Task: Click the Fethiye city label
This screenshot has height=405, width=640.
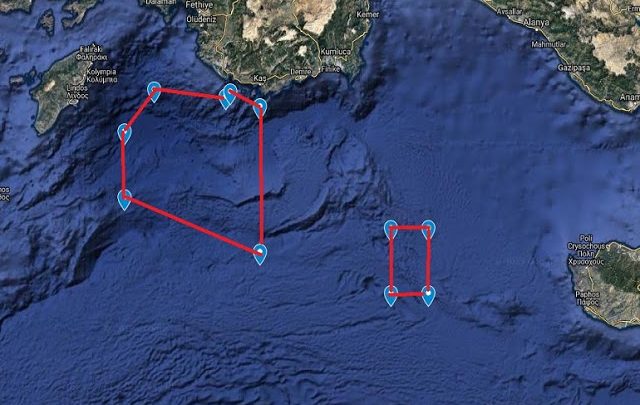Action: point(199,5)
